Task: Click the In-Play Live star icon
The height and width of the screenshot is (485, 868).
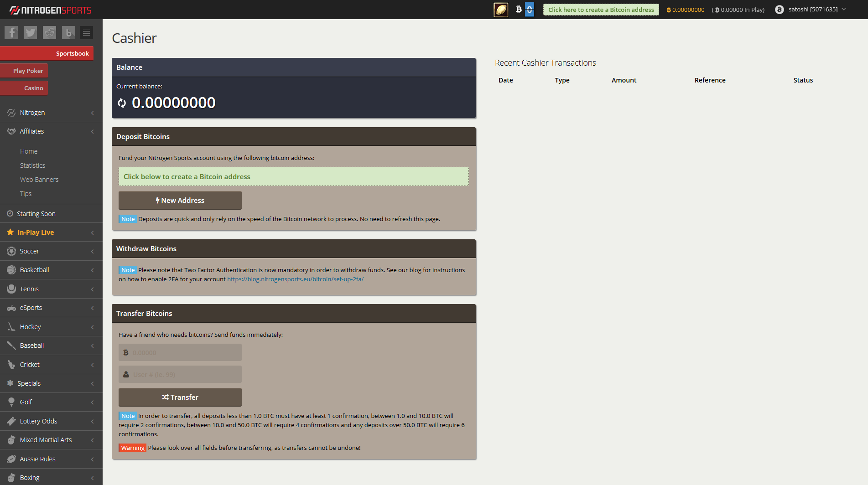Action: [x=10, y=232]
